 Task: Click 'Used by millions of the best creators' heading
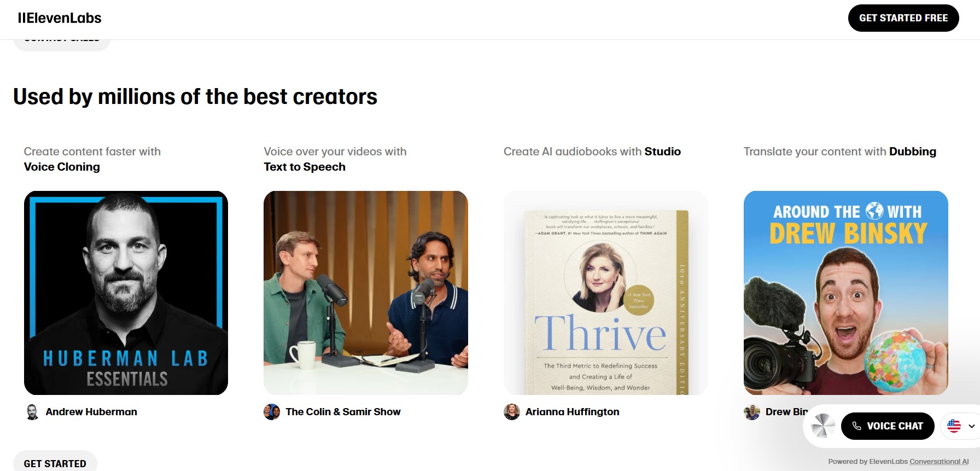[195, 97]
